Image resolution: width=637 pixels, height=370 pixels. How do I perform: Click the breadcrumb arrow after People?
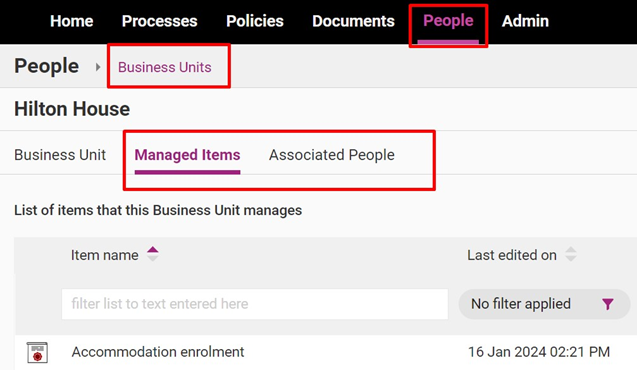pos(98,67)
